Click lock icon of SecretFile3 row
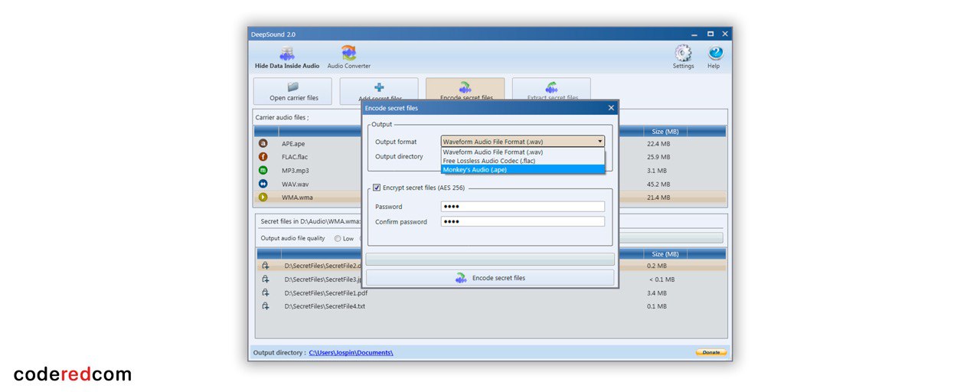This screenshot has width=980, height=392. (266, 279)
